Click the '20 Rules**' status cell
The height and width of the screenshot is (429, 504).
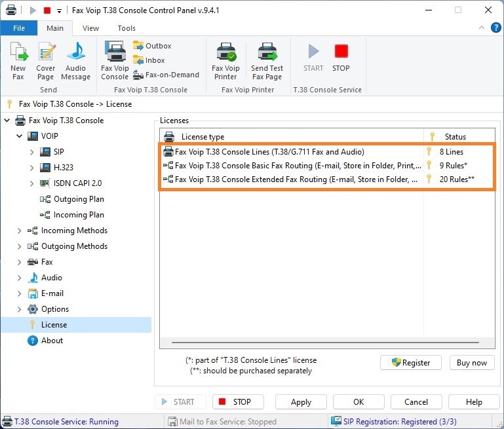(x=457, y=179)
